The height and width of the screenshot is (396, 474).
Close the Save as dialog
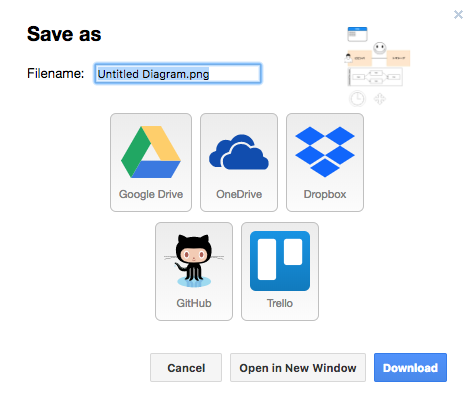click(458, 14)
